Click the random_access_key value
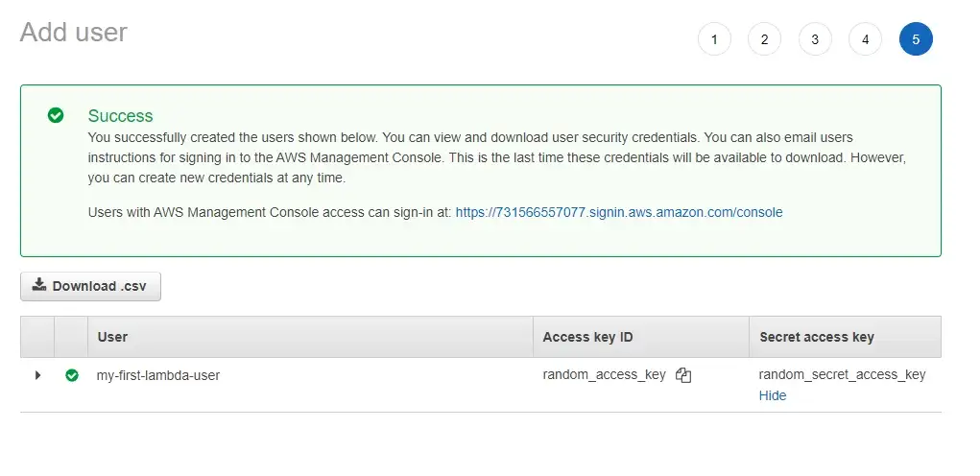Viewport: 980px width, 476px height. click(604, 374)
